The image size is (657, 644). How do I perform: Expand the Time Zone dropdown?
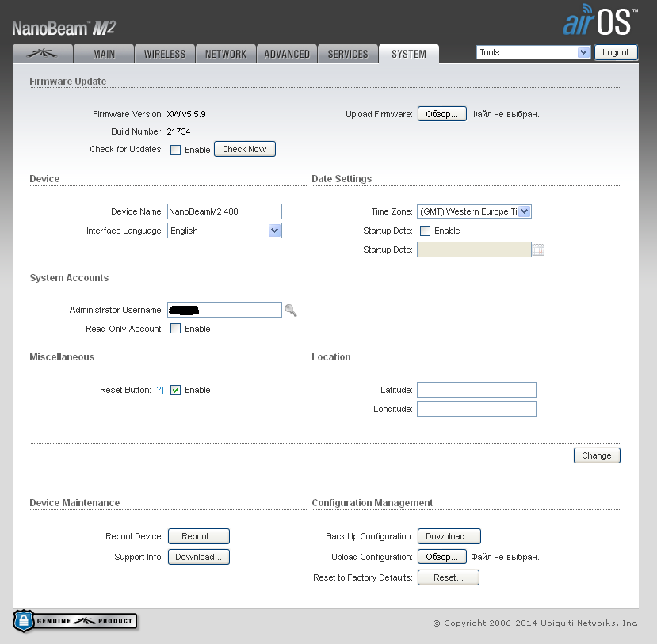[x=474, y=211]
